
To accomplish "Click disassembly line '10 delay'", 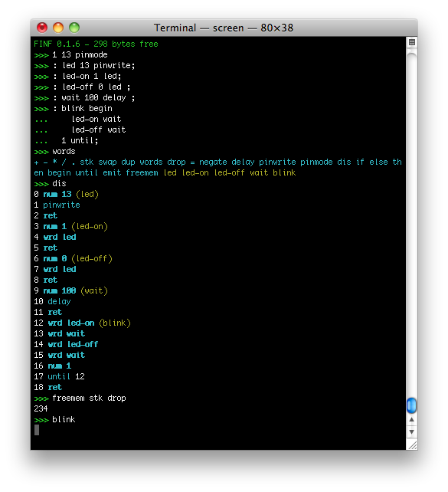I will coord(52,301).
